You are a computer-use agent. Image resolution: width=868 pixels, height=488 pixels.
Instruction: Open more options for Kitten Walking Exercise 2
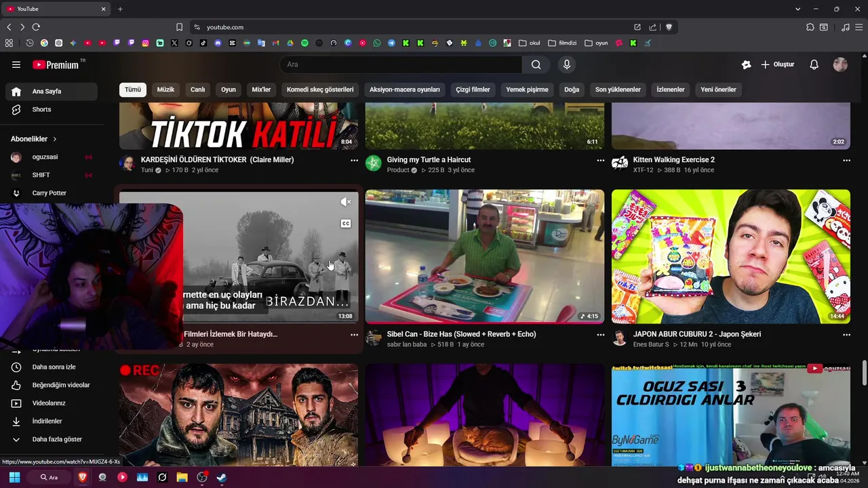(x=846, y=161)
